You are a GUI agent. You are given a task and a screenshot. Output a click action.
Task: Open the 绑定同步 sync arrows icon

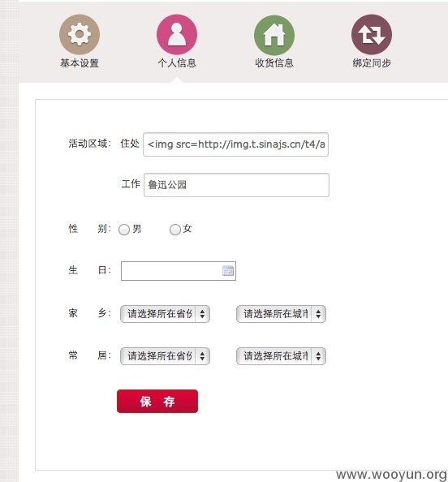pyautogui.click(x=372, y=34)
